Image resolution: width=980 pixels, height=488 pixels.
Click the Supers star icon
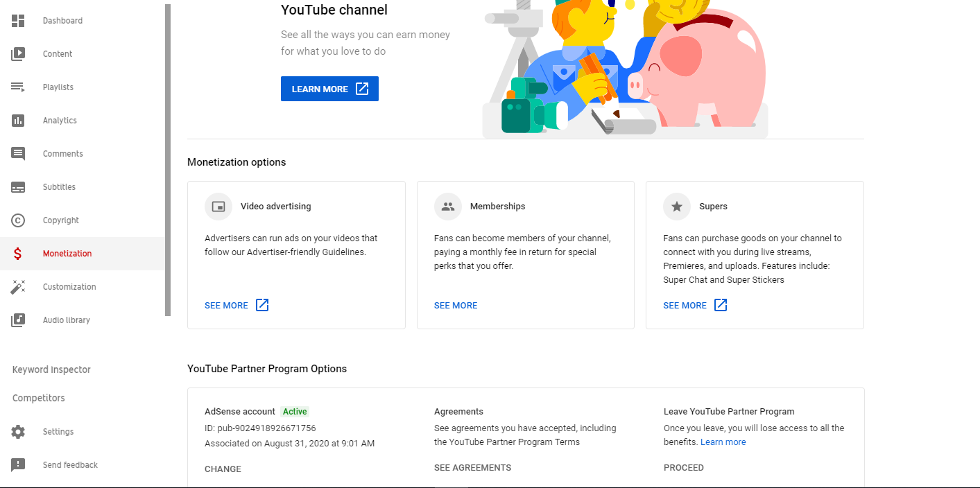pos(677,207)
